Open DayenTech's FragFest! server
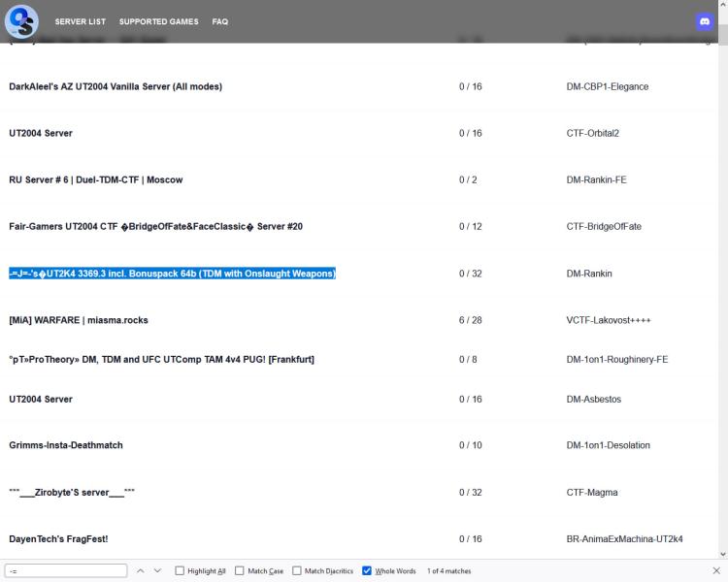This screenshot has height=582, width=728. pos(58,538)
